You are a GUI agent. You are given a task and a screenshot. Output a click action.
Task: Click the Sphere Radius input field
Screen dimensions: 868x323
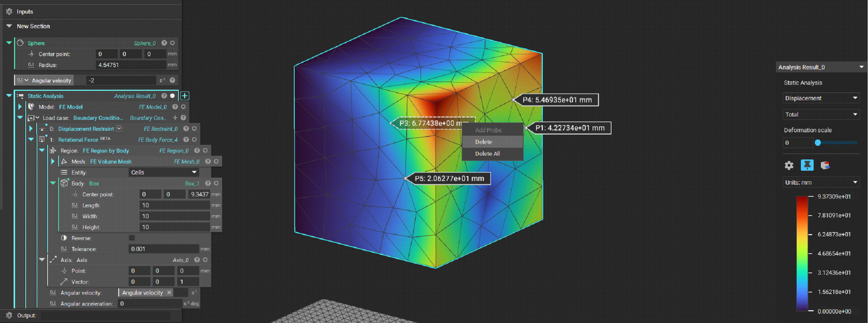tap(131, 65)
